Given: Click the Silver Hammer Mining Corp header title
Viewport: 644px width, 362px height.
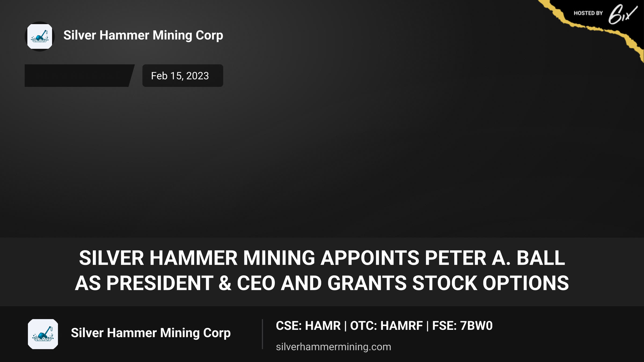Looking at the screenshot, I should click(x=143, y=35).
